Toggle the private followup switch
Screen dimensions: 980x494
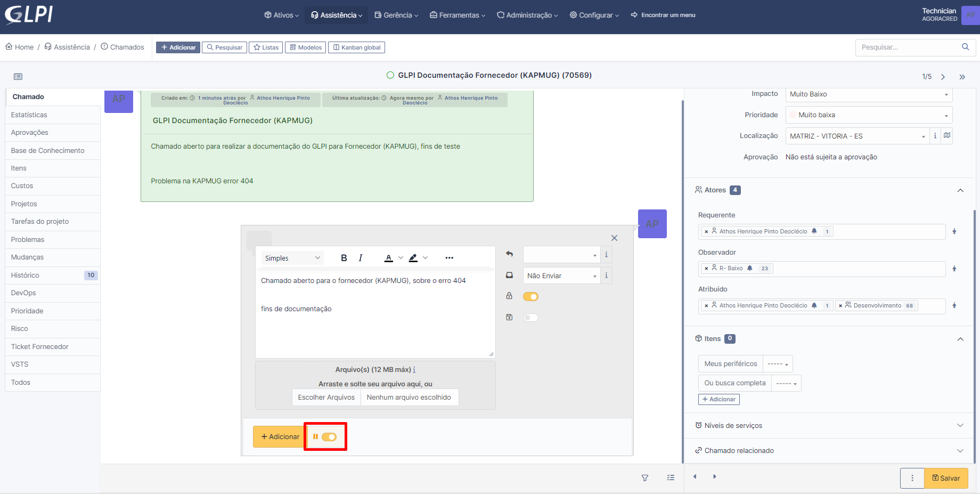pyautogui.click(x=530, y=296)
